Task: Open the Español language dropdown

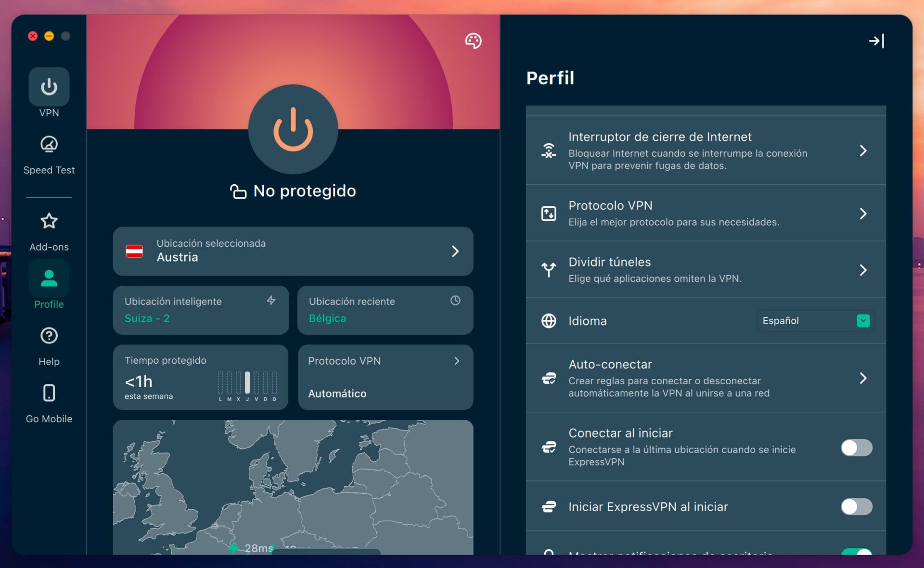Action: tap(815, 321)
